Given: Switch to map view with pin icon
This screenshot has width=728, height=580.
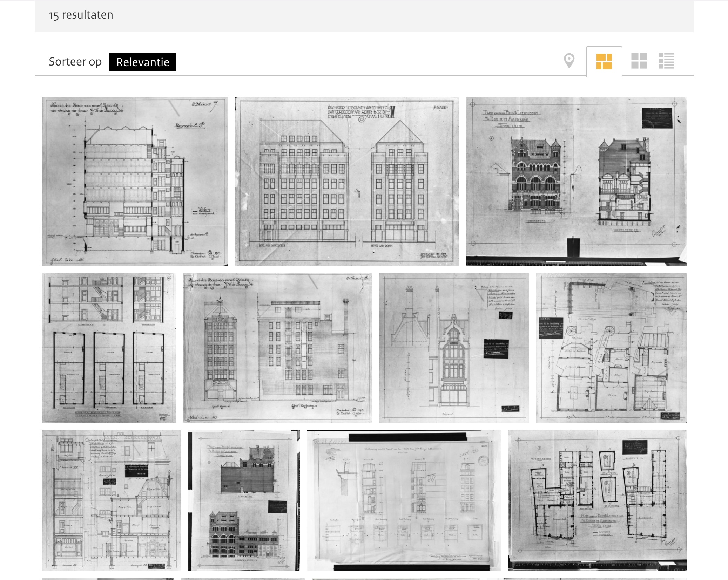Looking at the screenshot, I should pyautogui.click(x=569, y=61).
